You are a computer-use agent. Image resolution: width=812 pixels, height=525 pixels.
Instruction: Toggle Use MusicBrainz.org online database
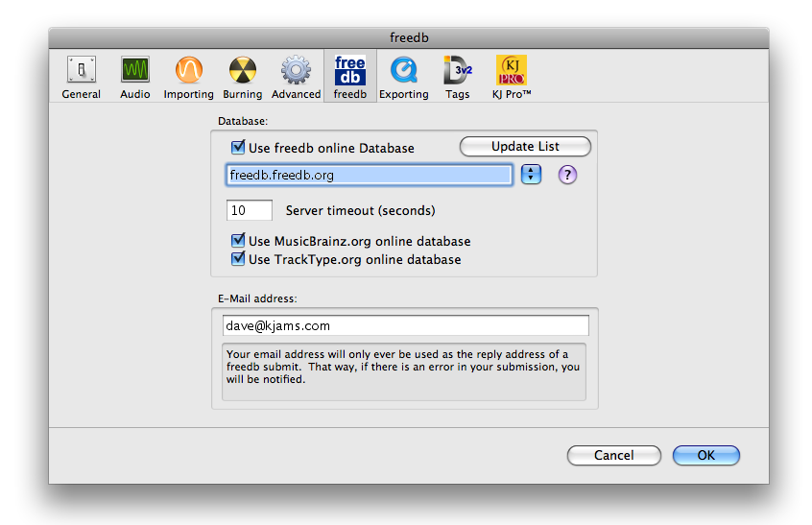pyautogui.click(x=238, y=241)
